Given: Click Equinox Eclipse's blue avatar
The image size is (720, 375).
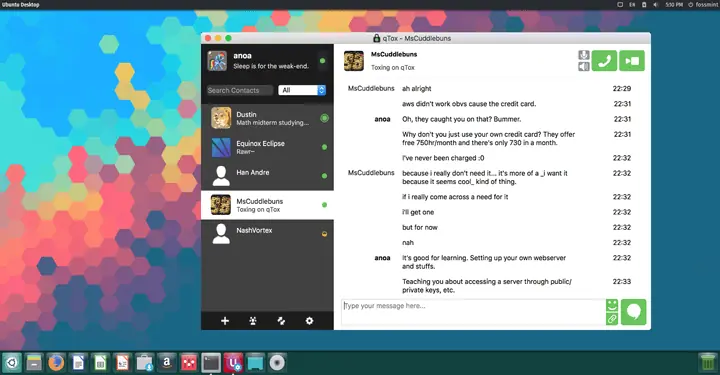Looking at the screenshot, I should click(x=221, y=147).
